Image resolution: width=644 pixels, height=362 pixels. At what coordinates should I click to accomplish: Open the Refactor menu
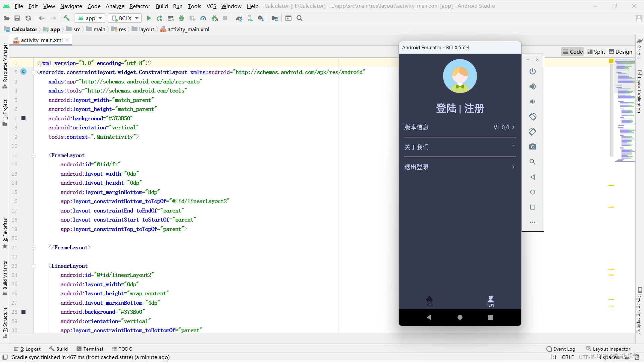pyautogui.click(x=140, y=6)
